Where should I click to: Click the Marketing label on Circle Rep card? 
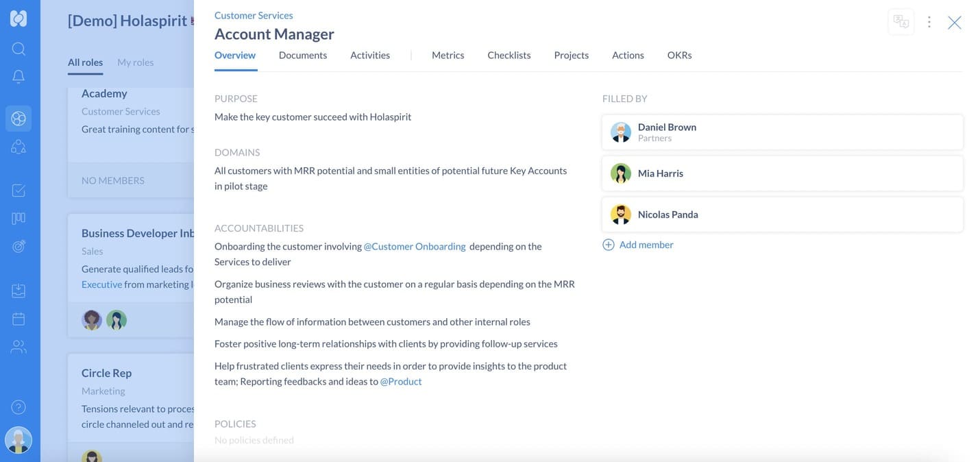pos(103,391)
